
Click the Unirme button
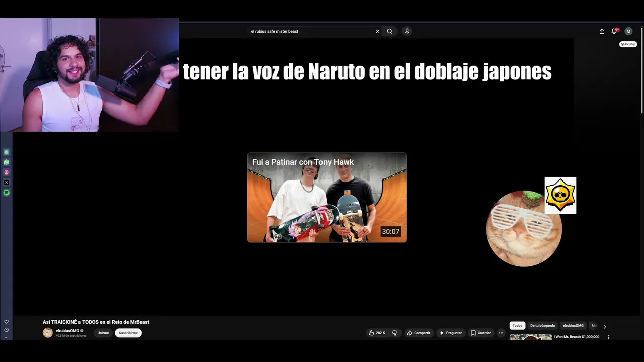103,333
